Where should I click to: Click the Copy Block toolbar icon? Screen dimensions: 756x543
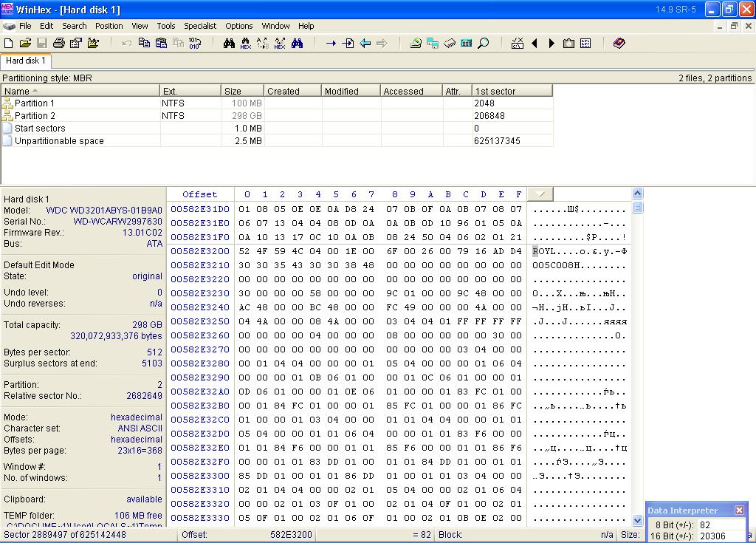[144, 44]
